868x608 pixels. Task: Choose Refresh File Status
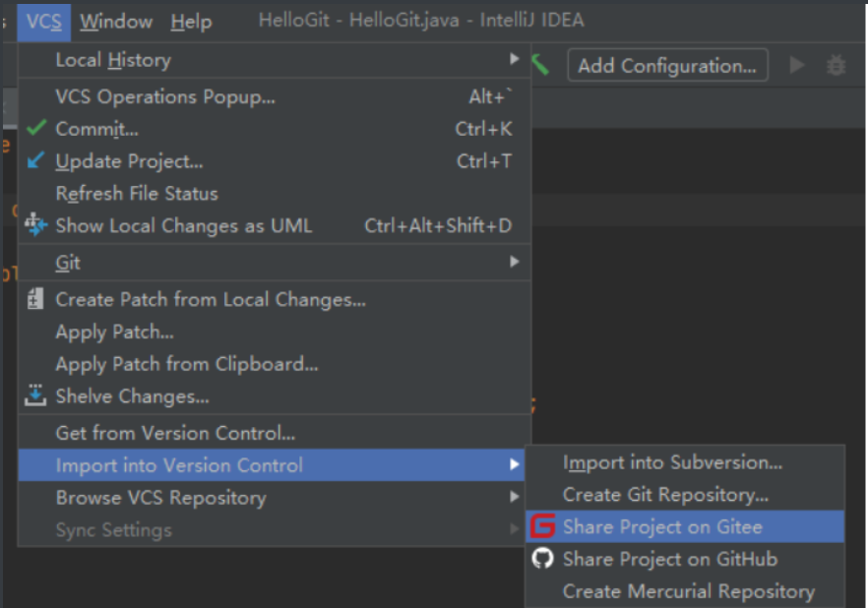(x=275, y=194)
